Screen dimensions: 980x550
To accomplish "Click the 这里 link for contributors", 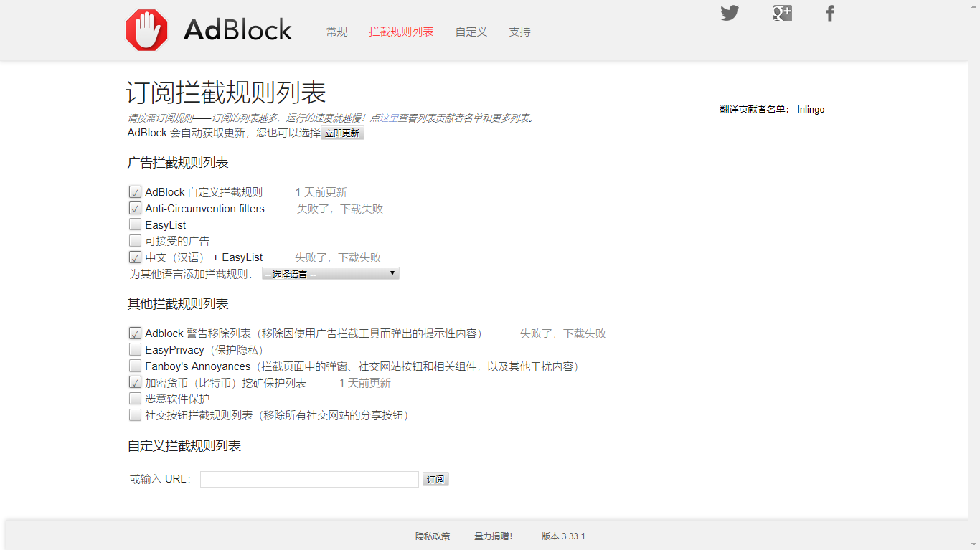I will pos(389,118).
